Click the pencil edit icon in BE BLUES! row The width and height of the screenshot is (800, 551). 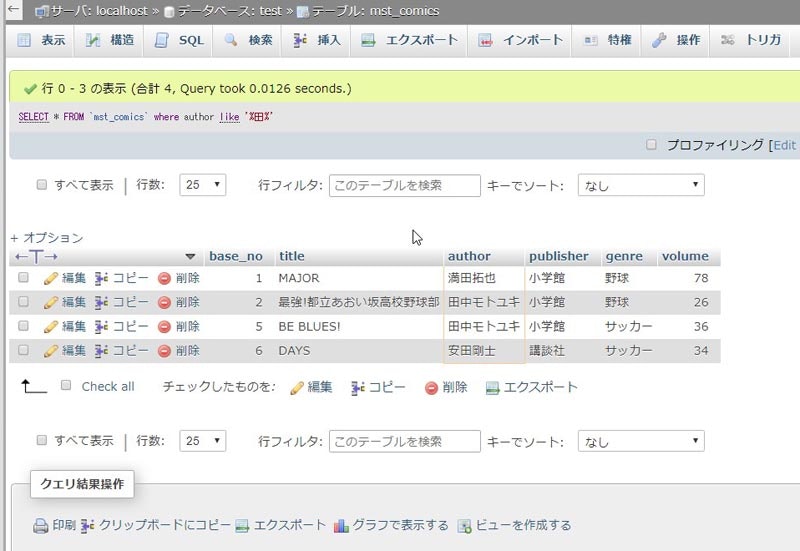pyautogui.click(x=51, y=327)
